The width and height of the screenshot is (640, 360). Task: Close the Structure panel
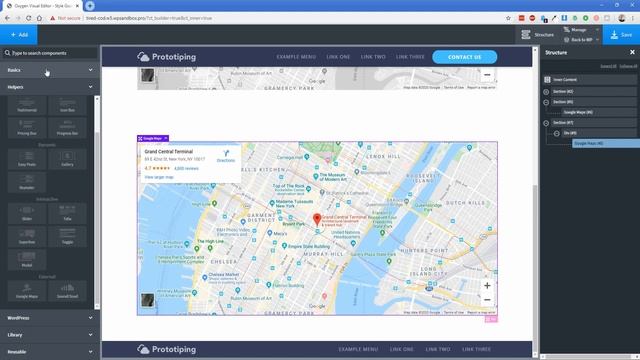point(632,52)
